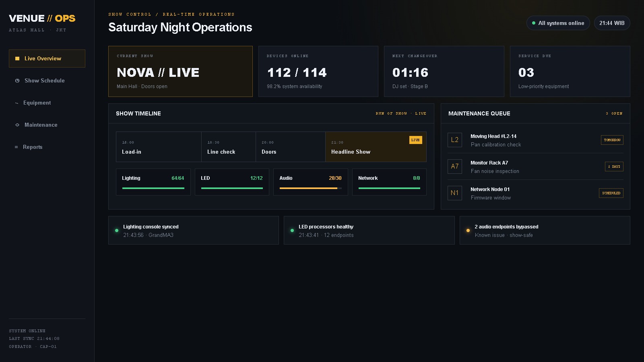644x362 pixels.
Task: Click the Audio 28/30 progress bar
Action: click(x=311, y=188)
